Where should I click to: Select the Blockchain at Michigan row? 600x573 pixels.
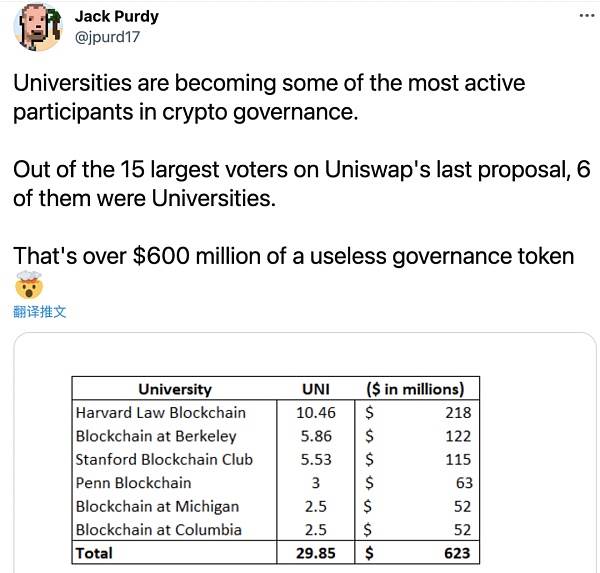coord(276,506)
